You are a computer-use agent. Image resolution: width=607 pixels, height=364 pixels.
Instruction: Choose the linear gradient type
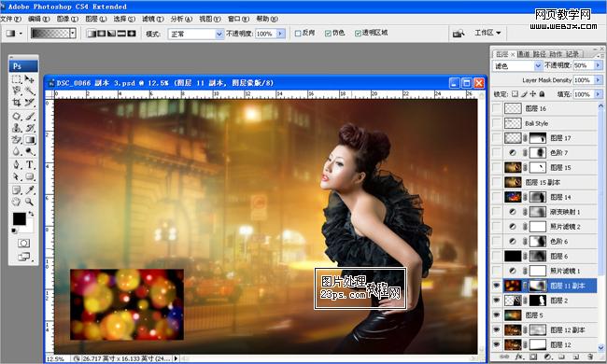pyautogui.click(x=92, y=34)
